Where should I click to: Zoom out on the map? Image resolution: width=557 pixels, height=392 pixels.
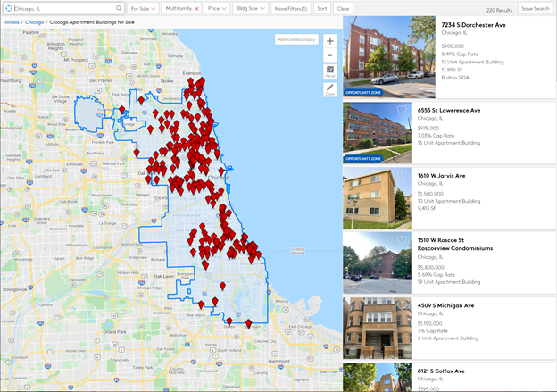tap(329, 55)
